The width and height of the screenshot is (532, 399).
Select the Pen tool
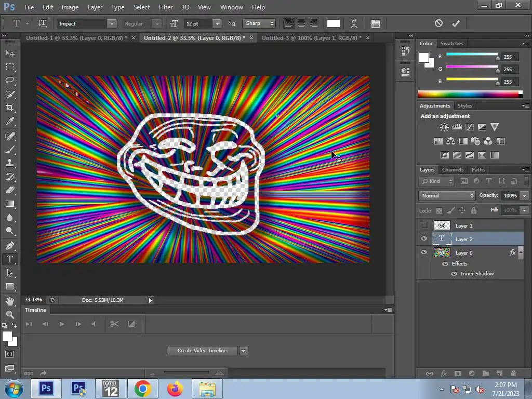[x=10, y=246]
